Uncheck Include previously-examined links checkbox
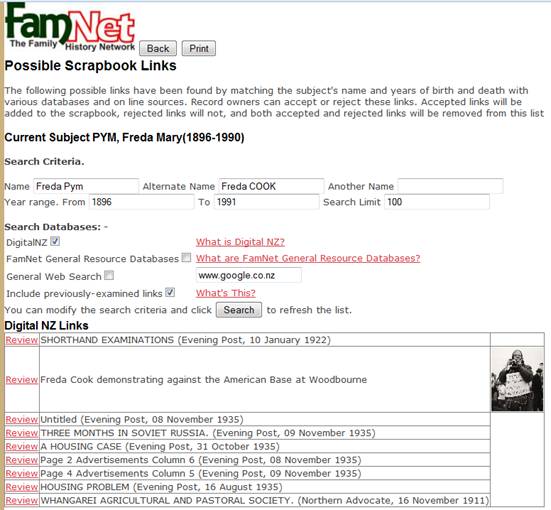The width and height of the screenshot is (551, 510). [170, 292]
